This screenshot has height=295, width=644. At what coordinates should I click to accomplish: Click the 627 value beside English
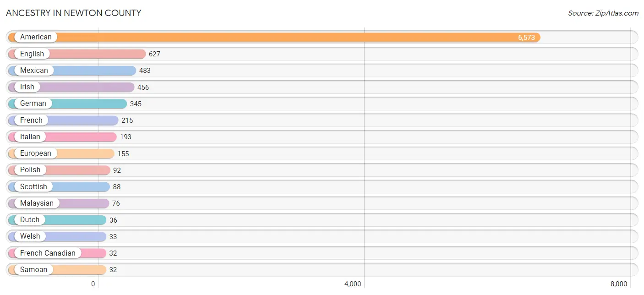coord(154,54)
